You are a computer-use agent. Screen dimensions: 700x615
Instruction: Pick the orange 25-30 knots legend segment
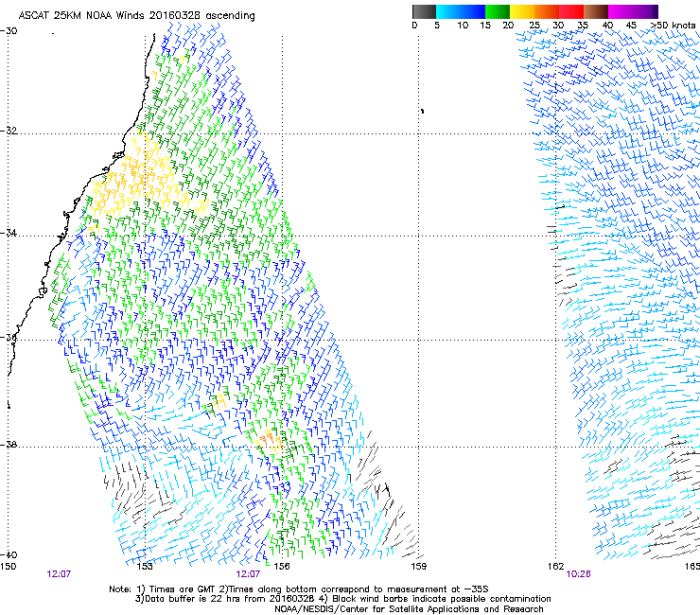tap(547, 11)
